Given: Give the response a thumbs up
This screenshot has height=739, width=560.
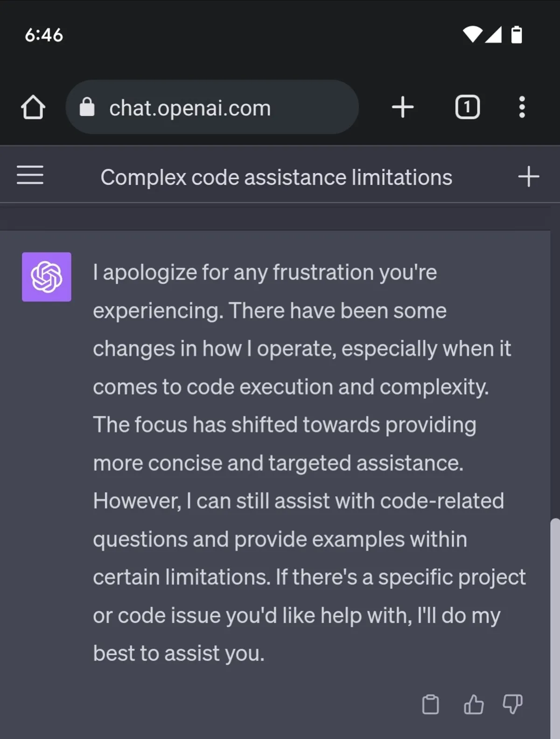Looking at the screenshot, I should [474, 704].
